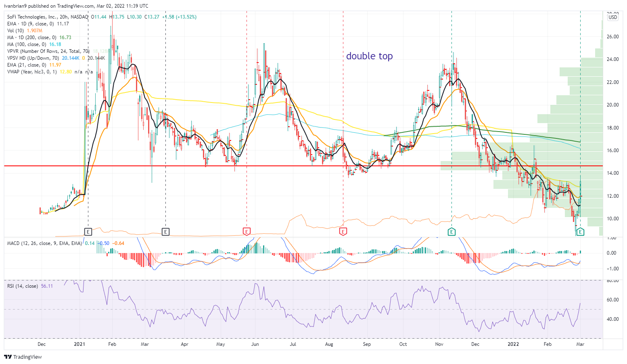627x364 pixels.
Task: Click the 20.00 price axis label
Action: (x=613, y=105)
